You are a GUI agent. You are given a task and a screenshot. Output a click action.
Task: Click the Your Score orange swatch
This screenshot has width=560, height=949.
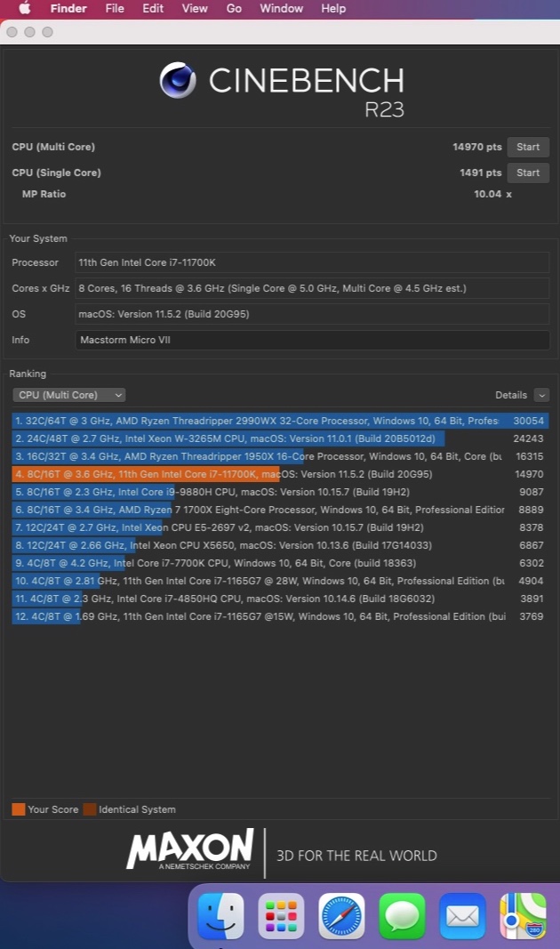(x=18, y=809)
